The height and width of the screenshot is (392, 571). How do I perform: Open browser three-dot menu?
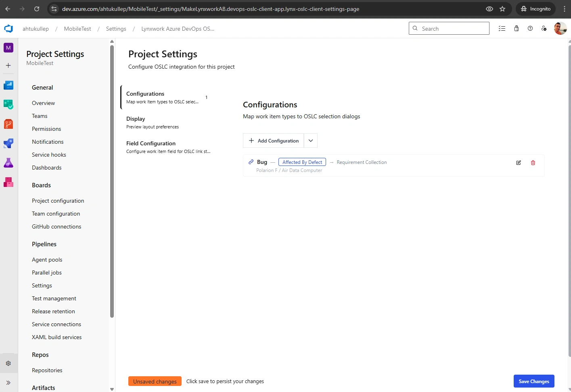point(565,9)
